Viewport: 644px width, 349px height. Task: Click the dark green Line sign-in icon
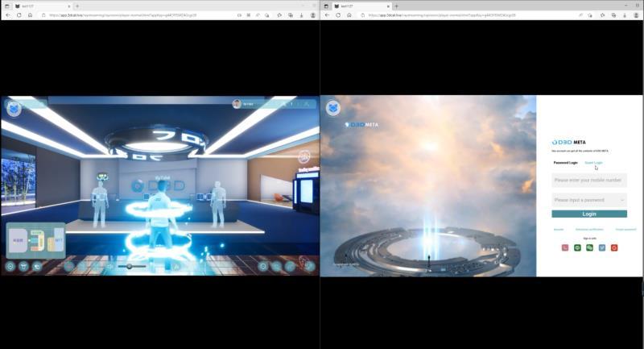tap(577, 247)
